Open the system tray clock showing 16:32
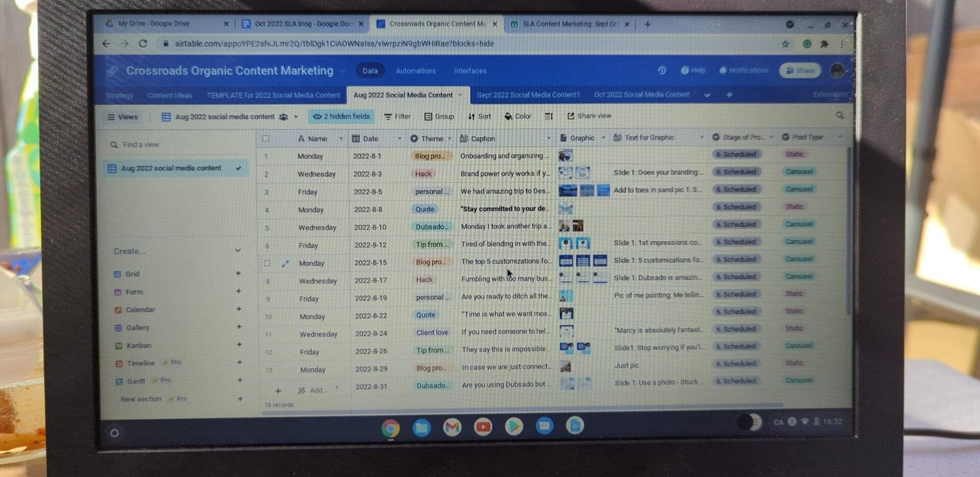 pyautogui.click(x=832, y=421)
